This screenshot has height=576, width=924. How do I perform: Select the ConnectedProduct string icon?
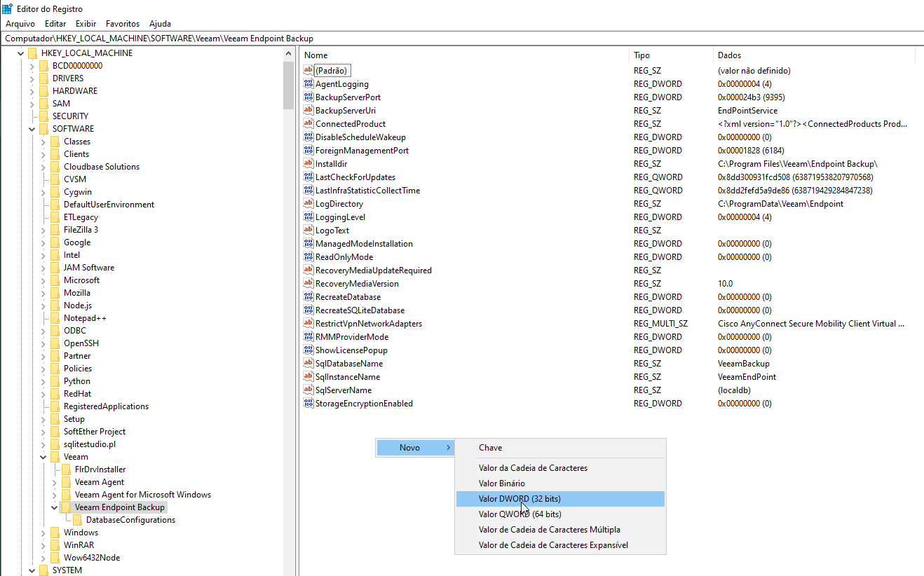[x=308, y=124]
